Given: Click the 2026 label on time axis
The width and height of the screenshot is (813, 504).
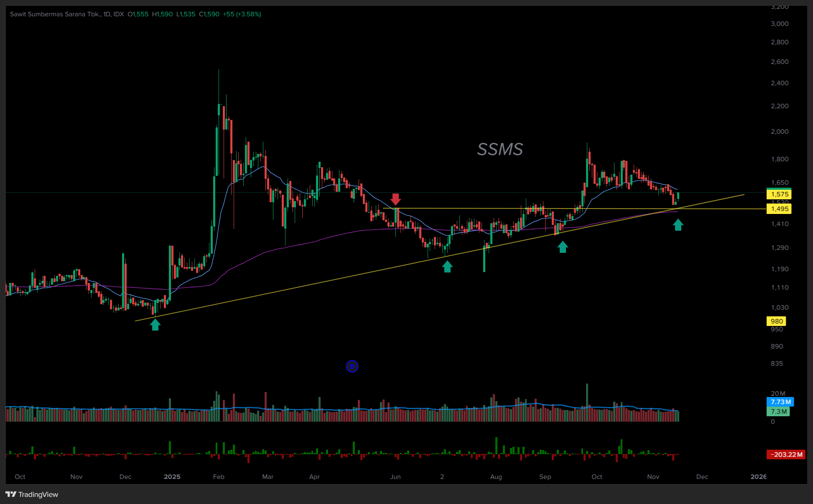Looking at the screenshot, I should (x=758, y=477).
